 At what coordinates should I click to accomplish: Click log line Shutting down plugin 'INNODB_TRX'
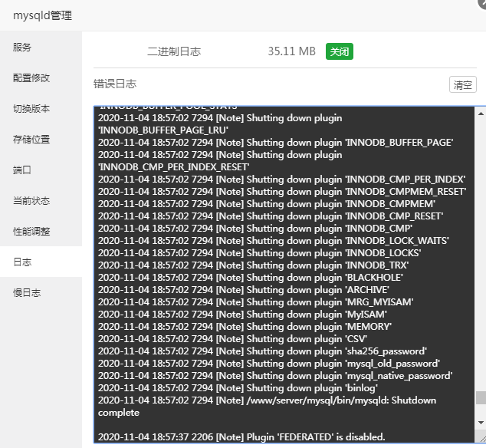[254, 265]
